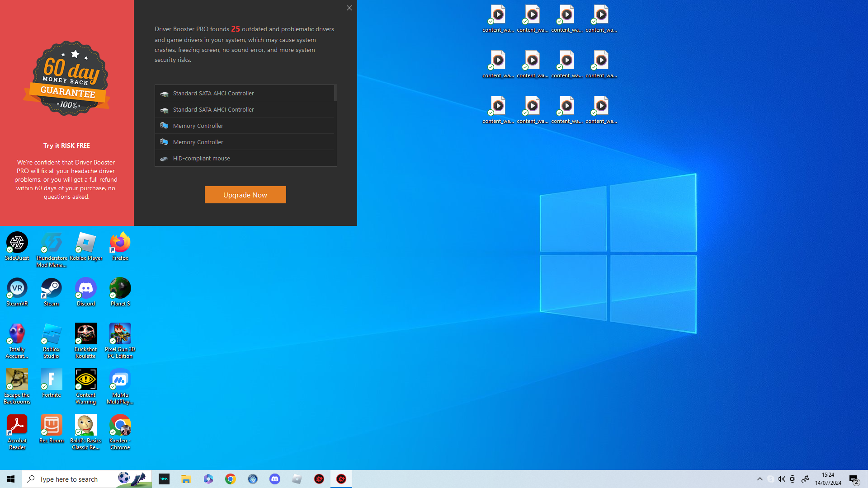Open Acrobat Reader desktop shortcut

(x=17, y=425)
